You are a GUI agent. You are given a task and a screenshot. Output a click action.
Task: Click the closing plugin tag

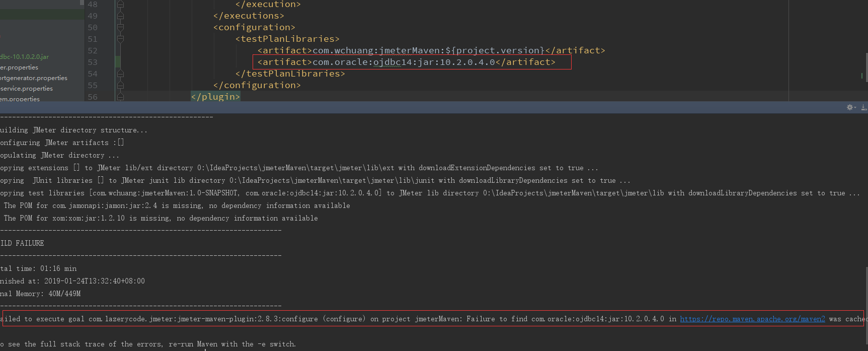(215, 97)
